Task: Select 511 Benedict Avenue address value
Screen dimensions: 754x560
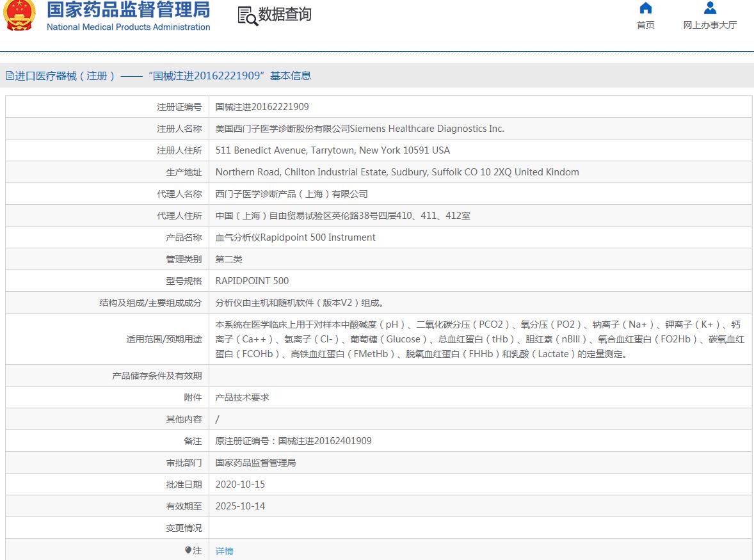Action: [333, 150]
